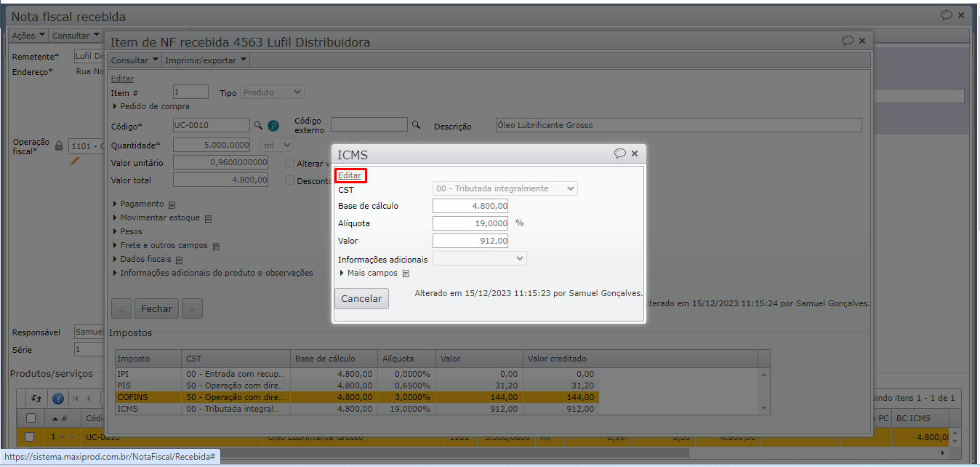The image size is (980, 467).
Task: Open the Tipo Produto dropdown
Action: coord(273,92)
